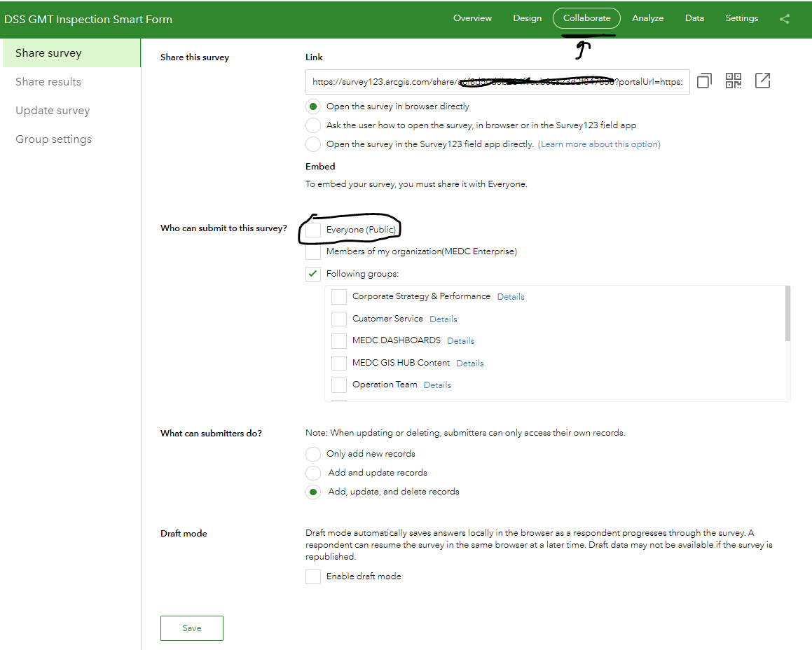812x650 pixels.
Task: Enable Everyone (Public) submission checkbox
Action: pos(313,230)
